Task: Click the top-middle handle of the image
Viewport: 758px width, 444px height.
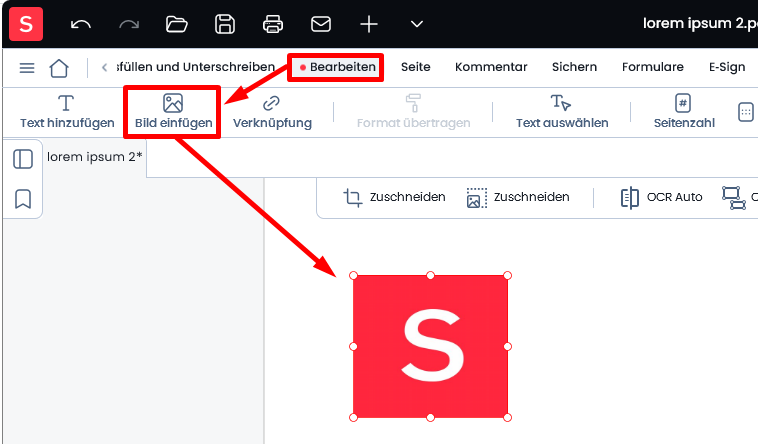Action: pos(430,276)
